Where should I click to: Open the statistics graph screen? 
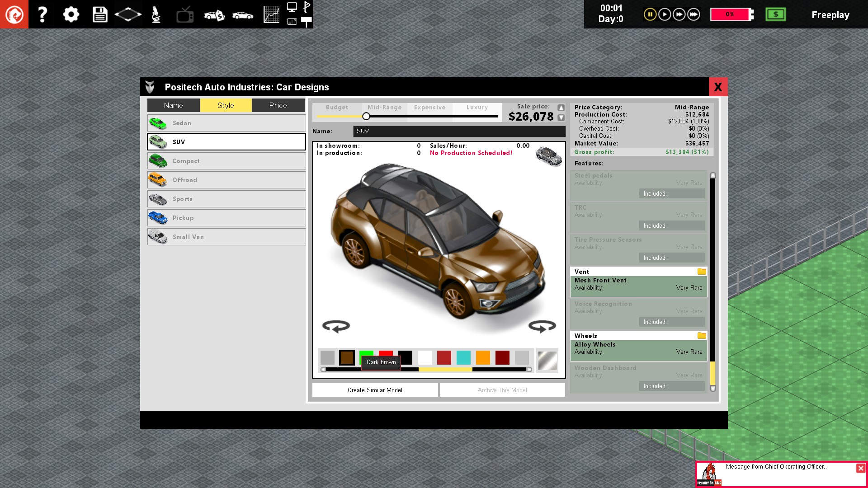click(x=271, y=14)
